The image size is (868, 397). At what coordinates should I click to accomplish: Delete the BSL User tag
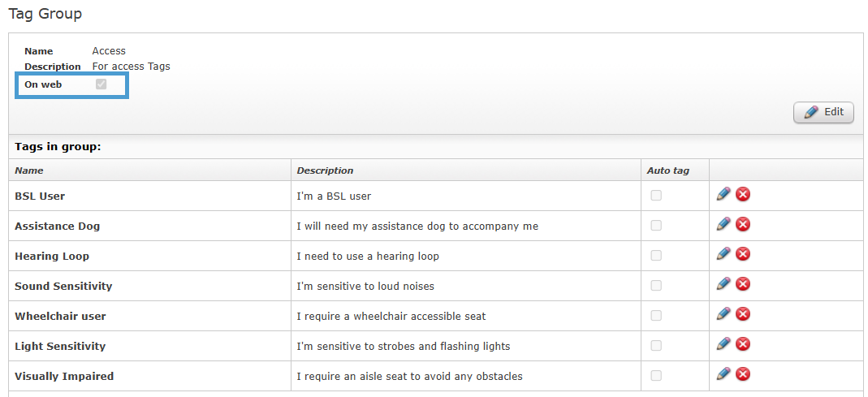[x=742, y=194]
